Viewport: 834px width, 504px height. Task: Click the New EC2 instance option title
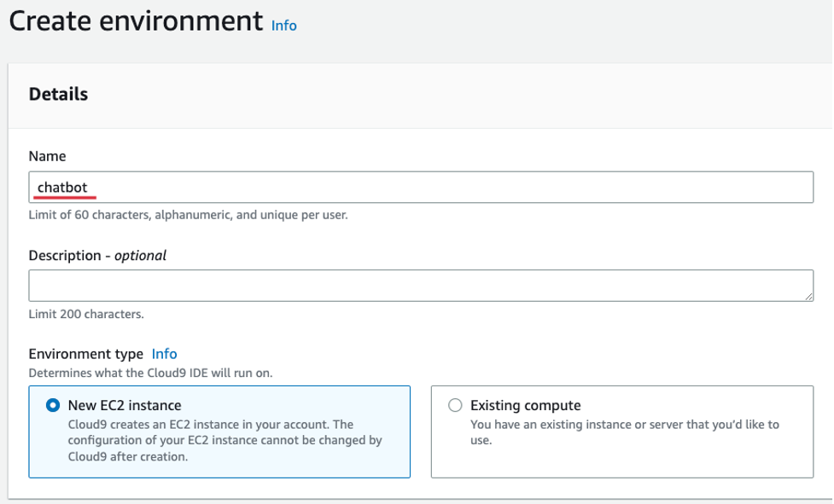pos(125,406)
